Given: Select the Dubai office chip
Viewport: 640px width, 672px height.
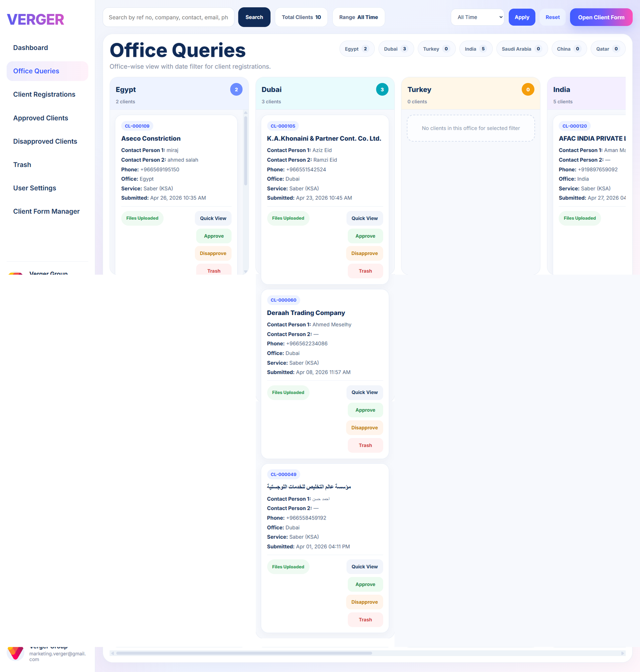Looking at the screenshot, I should (396, 49).
